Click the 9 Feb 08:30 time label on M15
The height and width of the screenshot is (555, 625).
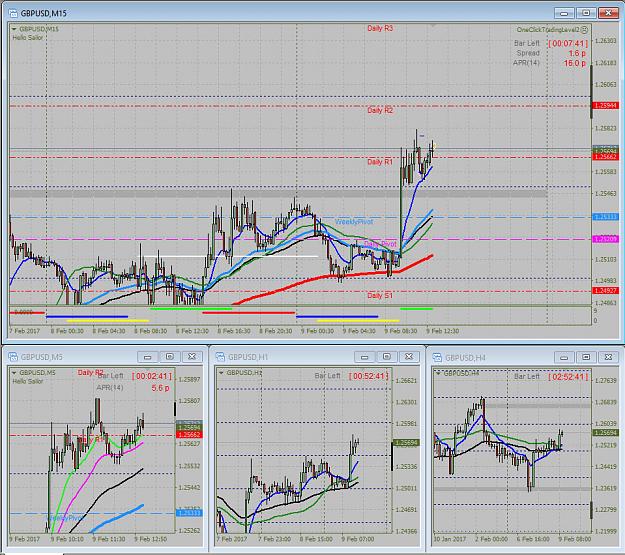click(401, 331)
